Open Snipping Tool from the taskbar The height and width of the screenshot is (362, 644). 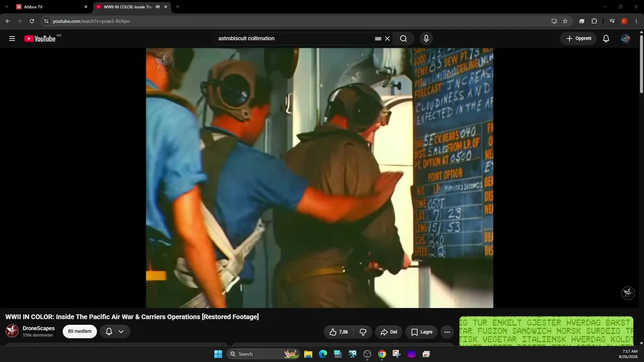396,354
